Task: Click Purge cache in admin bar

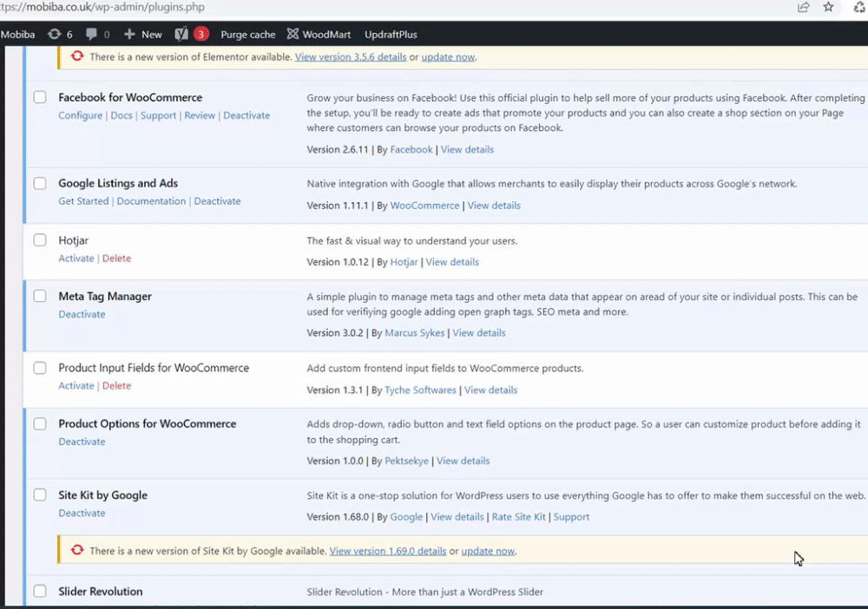Action: pos(248,35)
